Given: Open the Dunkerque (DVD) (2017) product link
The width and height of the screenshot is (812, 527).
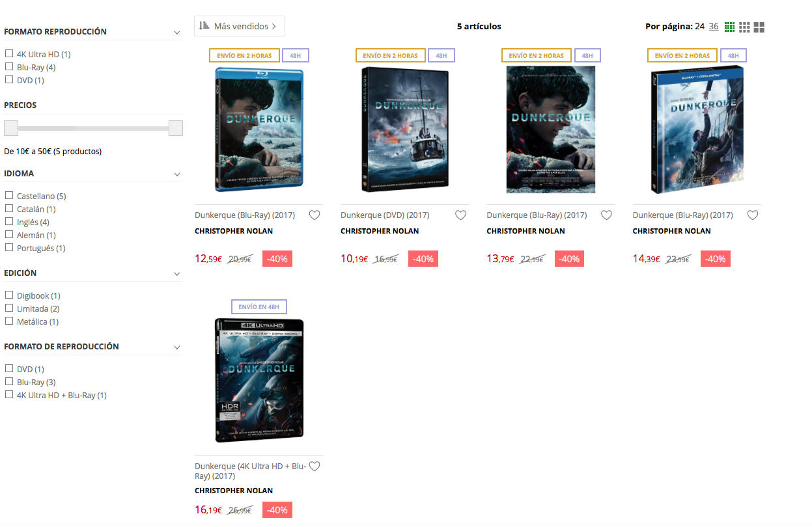Looking at the screenshot, I should click(385, 215).
